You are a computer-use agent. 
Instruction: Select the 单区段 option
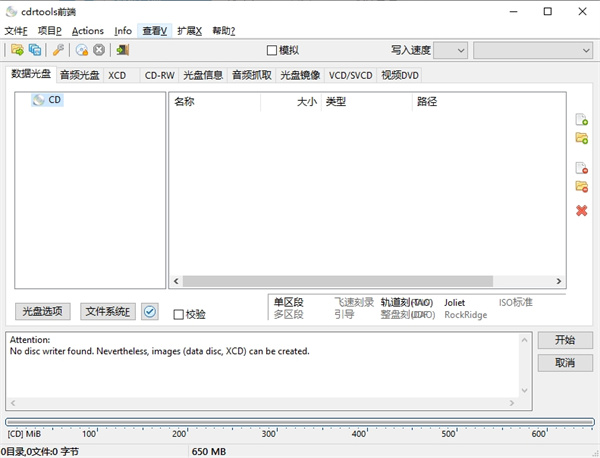click(289, 302)
